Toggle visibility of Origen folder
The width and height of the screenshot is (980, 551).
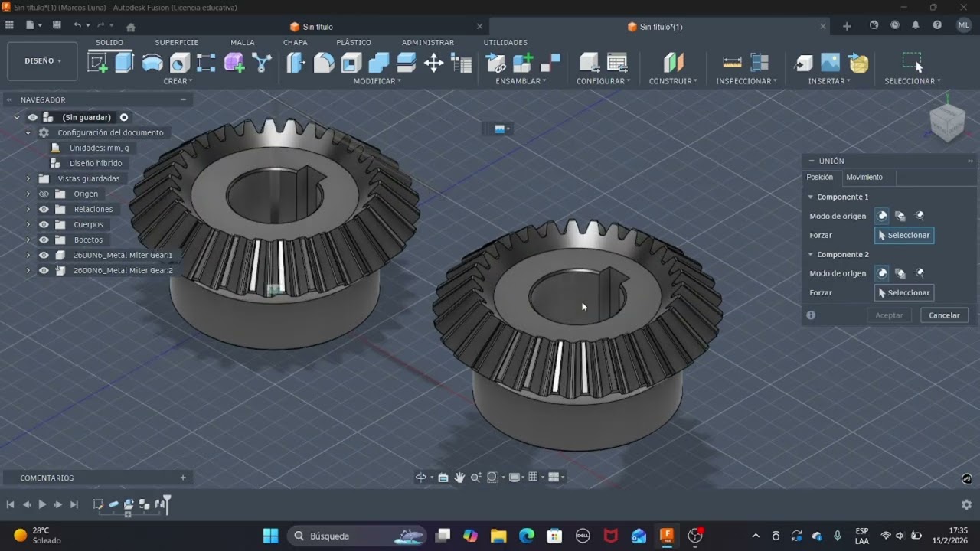click(x=44, y=194)
